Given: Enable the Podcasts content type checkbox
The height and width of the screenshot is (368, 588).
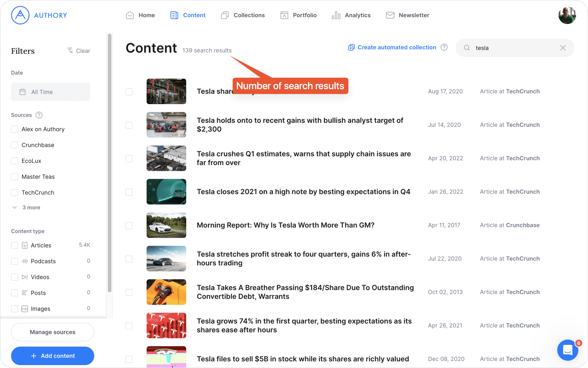Looking at the screenshot, I should tap(15, 261).
